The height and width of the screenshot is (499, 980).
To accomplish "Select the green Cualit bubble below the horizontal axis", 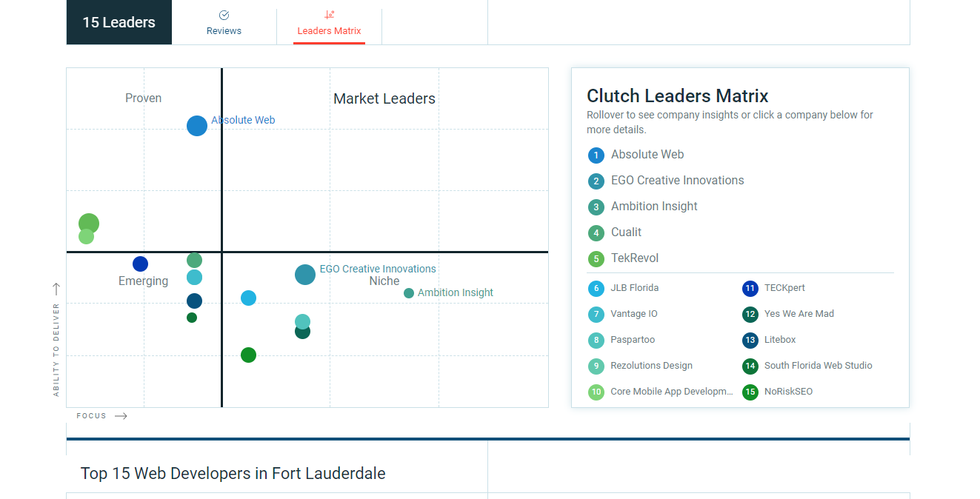I will coord(194,261).
